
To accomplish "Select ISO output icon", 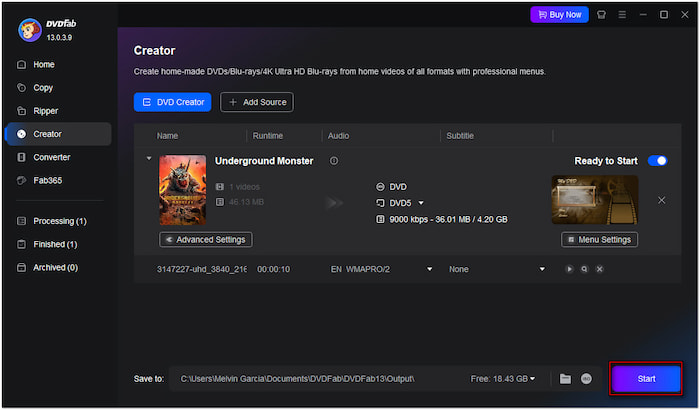I will click(586, 379).
